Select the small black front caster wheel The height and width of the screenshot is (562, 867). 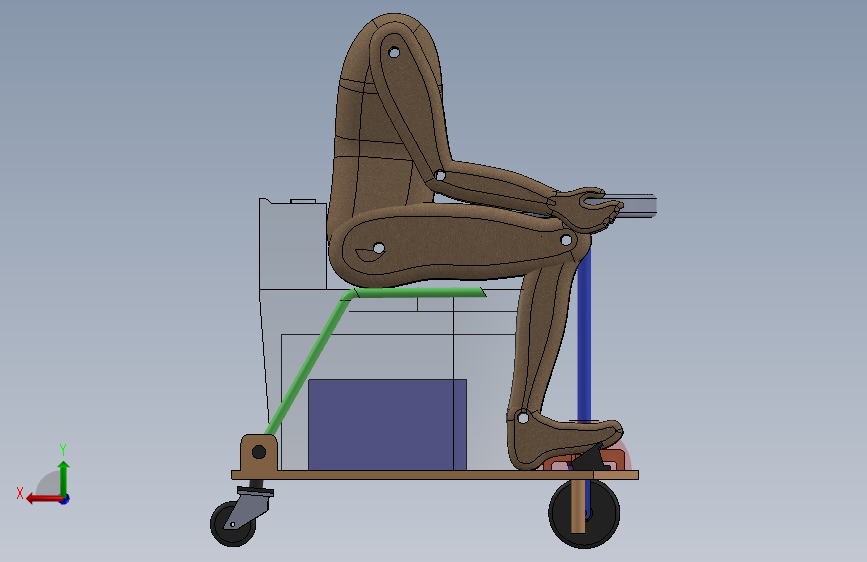tap(231, 525)
